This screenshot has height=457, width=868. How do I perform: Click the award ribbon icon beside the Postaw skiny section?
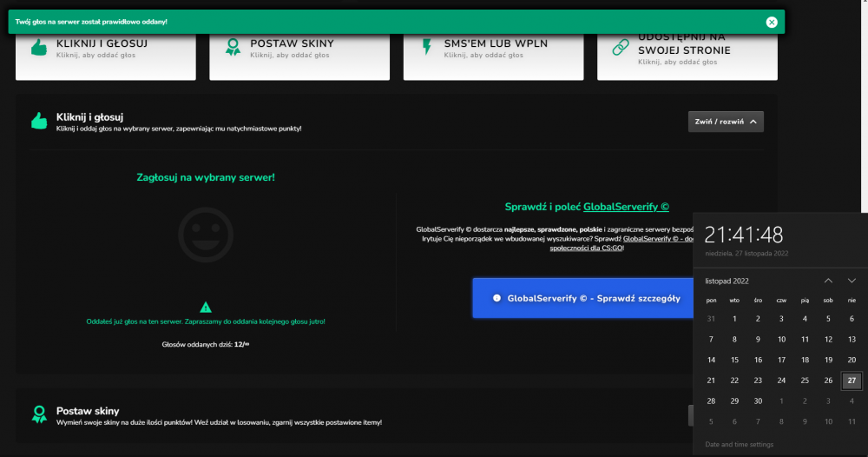pos(39,414)
